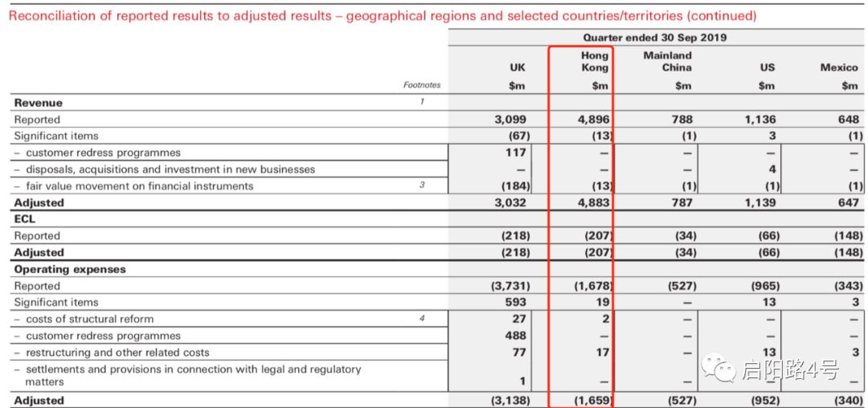Select customer redress value 117 for UK
This screenshot has height=408, width=868.
click(514, 152)
